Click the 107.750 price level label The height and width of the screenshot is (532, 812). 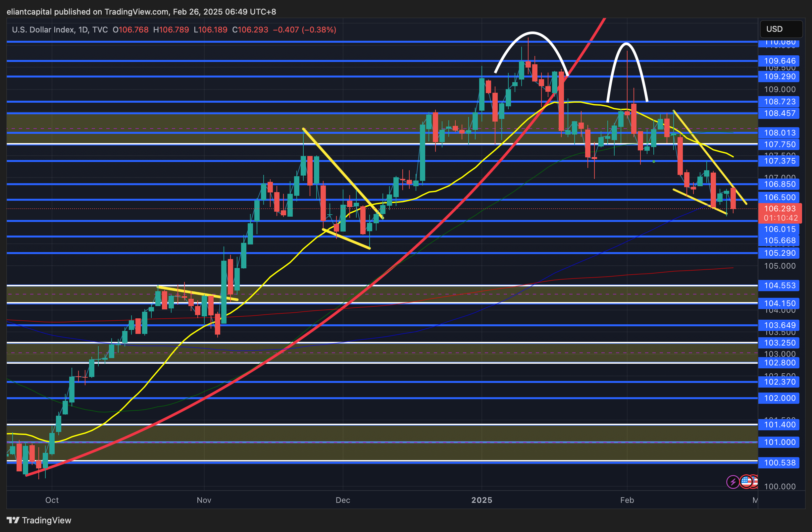point(780,144)
